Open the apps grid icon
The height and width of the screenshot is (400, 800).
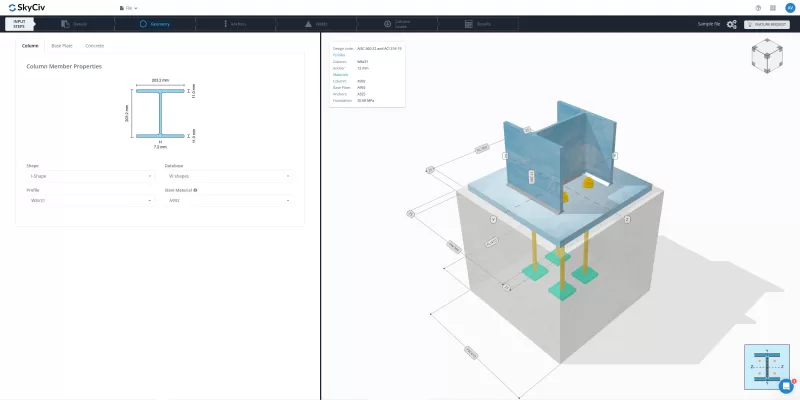point(773,8)
